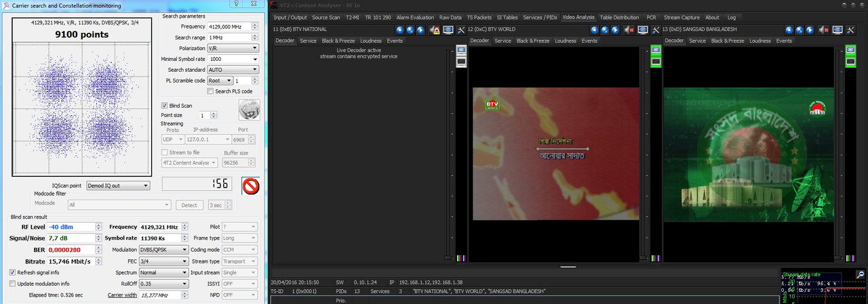Open the Spectrum Normal dropdown

coord(163,272)
